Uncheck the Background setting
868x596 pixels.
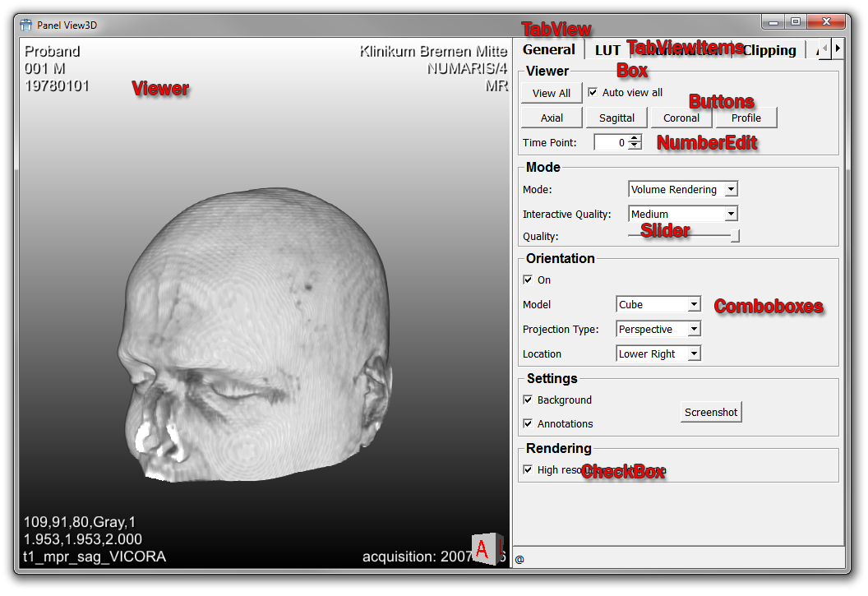(528, 400)
